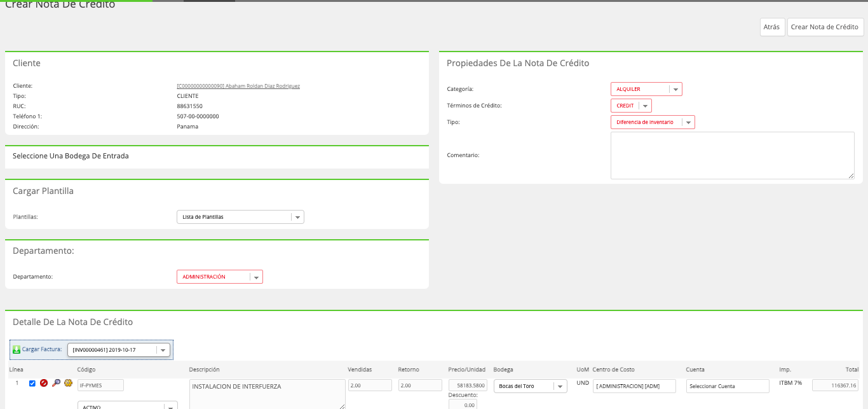Click the gear settings icon on line 1
Viewport: 868px width, 409px height.
tap(68, 383)
